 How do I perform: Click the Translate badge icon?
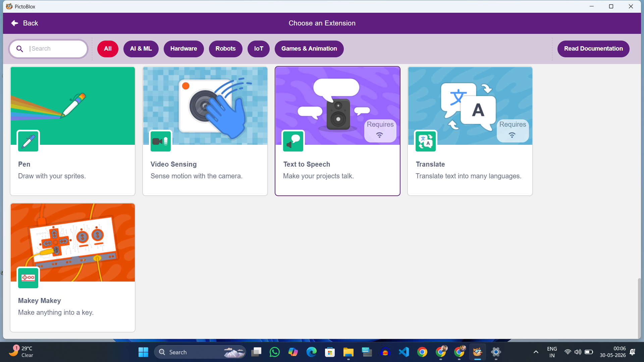click(426, 141)
